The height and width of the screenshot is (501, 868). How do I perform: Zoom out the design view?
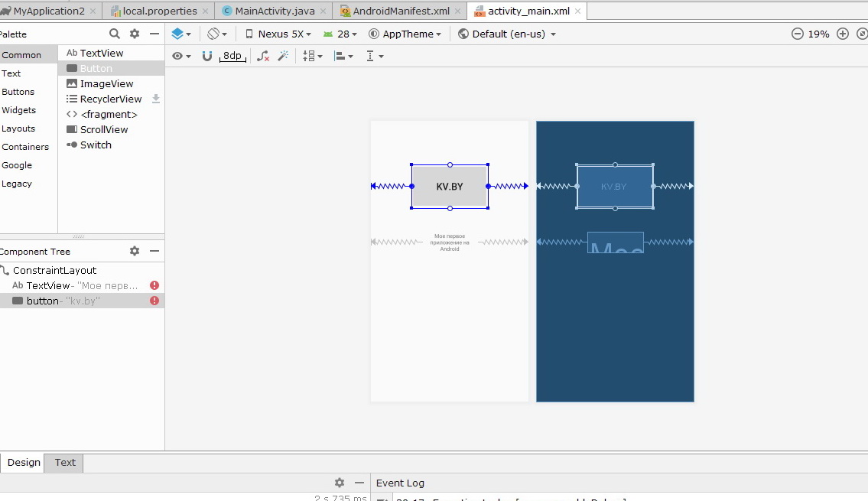[797, 34]
